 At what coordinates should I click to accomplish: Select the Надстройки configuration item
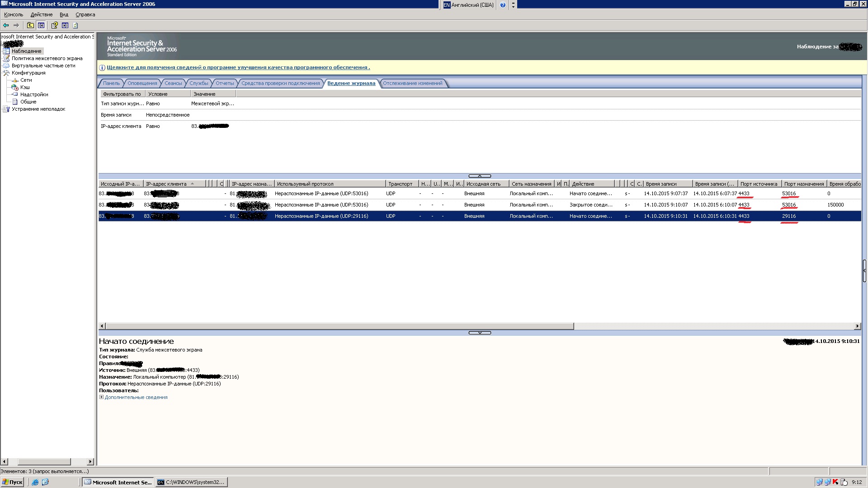coord(34,94)
